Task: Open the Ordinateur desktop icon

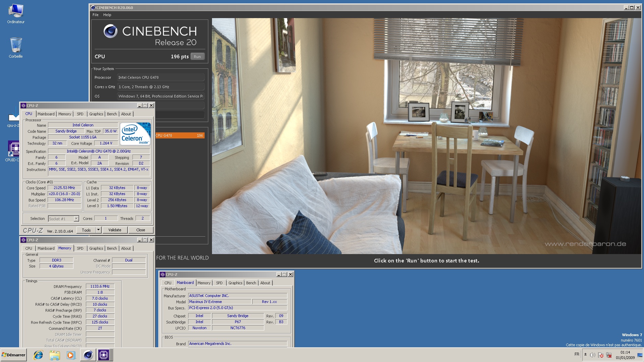Action: point(15,13)
